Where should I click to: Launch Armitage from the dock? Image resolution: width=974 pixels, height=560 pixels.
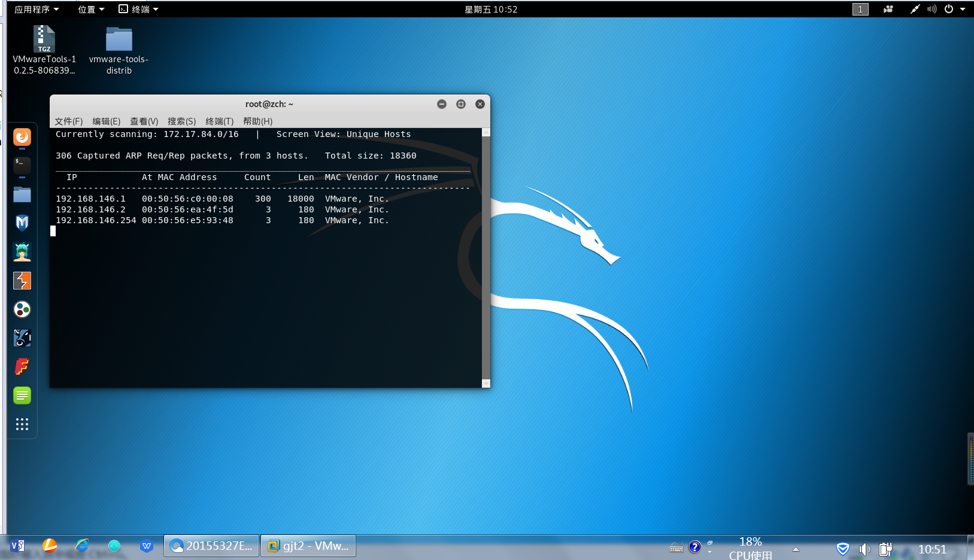coord(22,252)
